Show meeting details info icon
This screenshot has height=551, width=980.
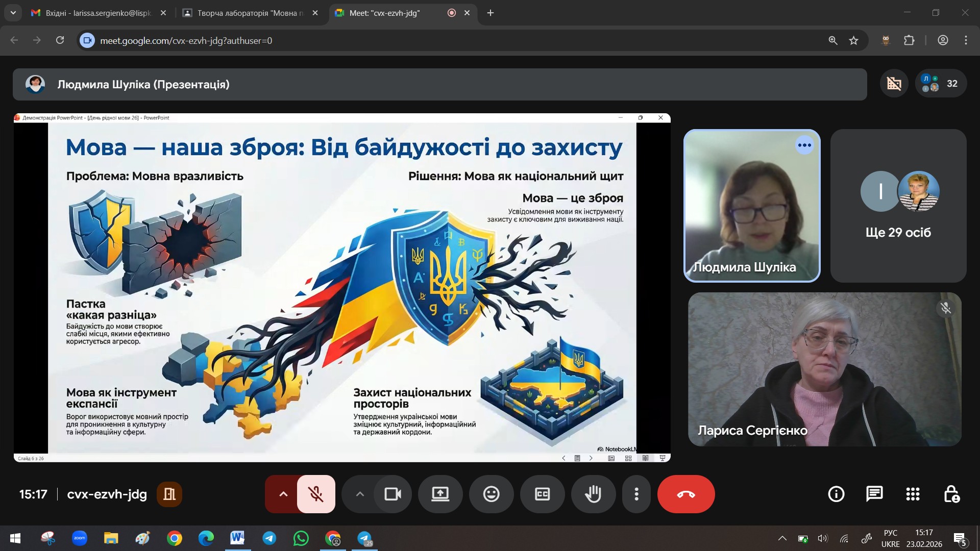coord(836,494)
